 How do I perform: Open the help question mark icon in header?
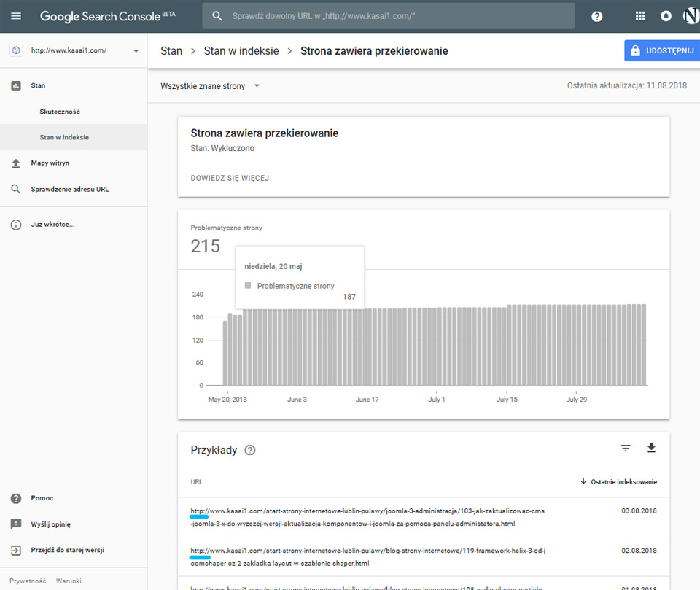(597, 17)
